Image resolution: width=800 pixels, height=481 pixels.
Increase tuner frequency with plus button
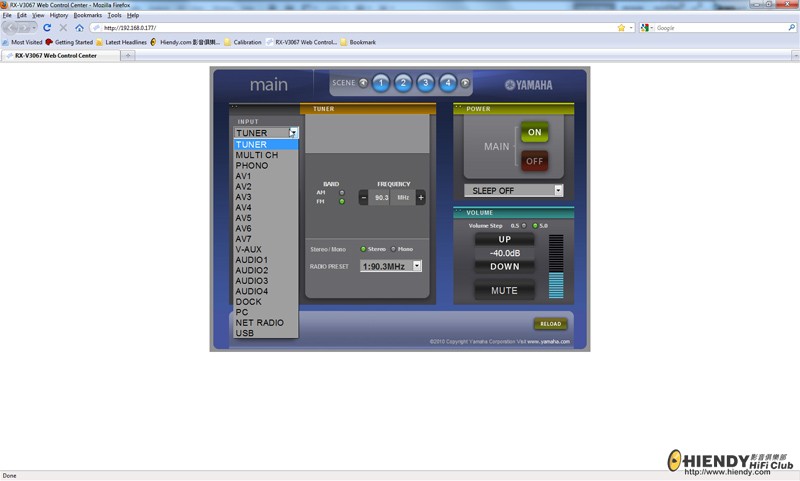tap(421, 197)
